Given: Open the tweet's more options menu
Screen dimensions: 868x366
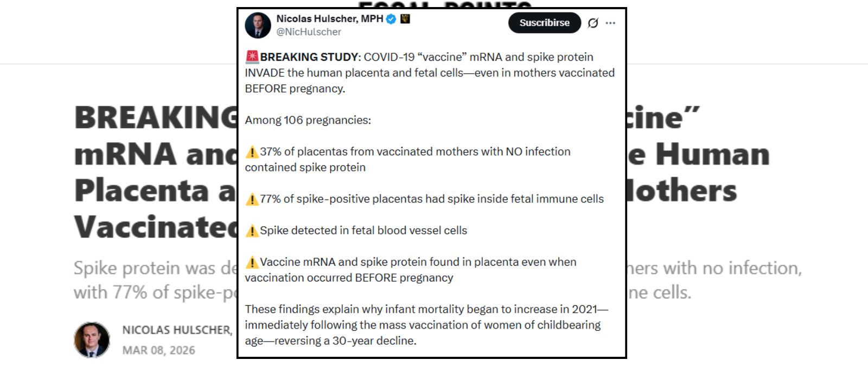Looking at the screenshot, I should [611, 22].
